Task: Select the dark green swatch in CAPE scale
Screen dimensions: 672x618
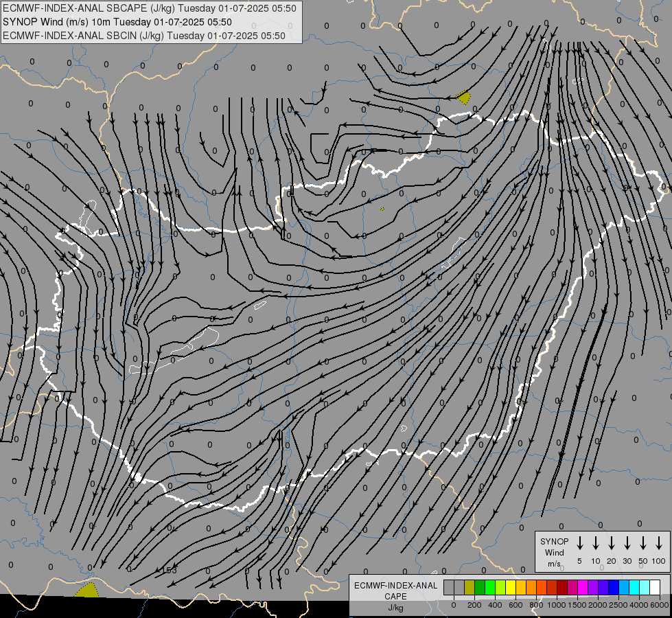Action: tap(480, 587)
